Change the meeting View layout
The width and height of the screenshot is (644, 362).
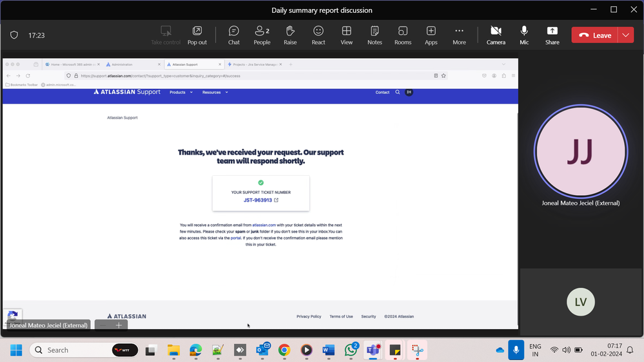[346, 35]
